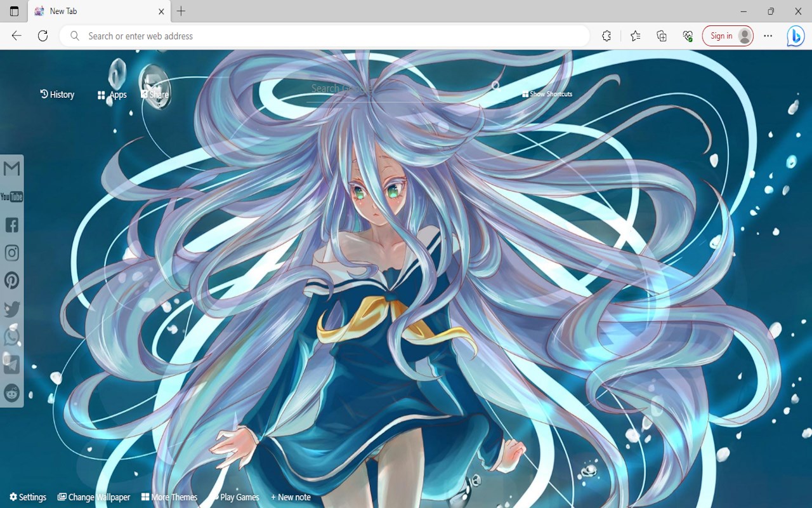
Task: Open Telegram sidebar shortcut
Action: pyautogui.click(x=11, y=364)
